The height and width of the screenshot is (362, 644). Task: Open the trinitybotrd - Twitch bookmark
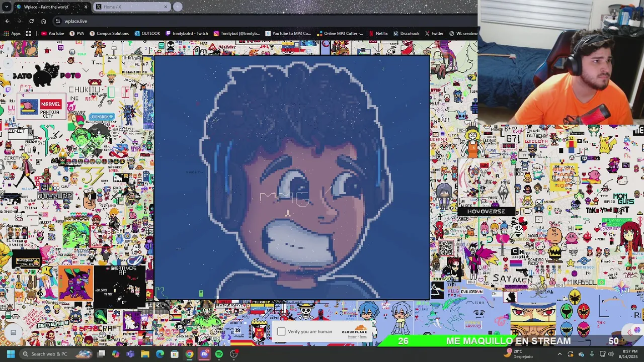pyautogui.click(x=186, y=34)
